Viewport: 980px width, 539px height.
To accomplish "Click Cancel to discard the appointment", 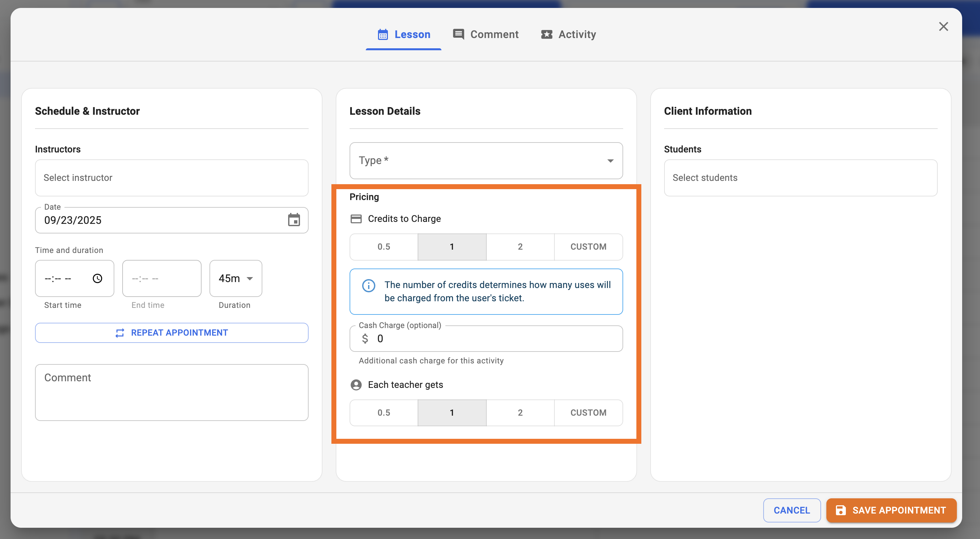I will 791,510.
